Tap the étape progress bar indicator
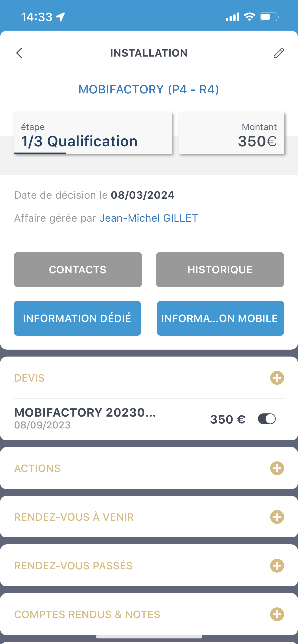 (x=40, y=153)
